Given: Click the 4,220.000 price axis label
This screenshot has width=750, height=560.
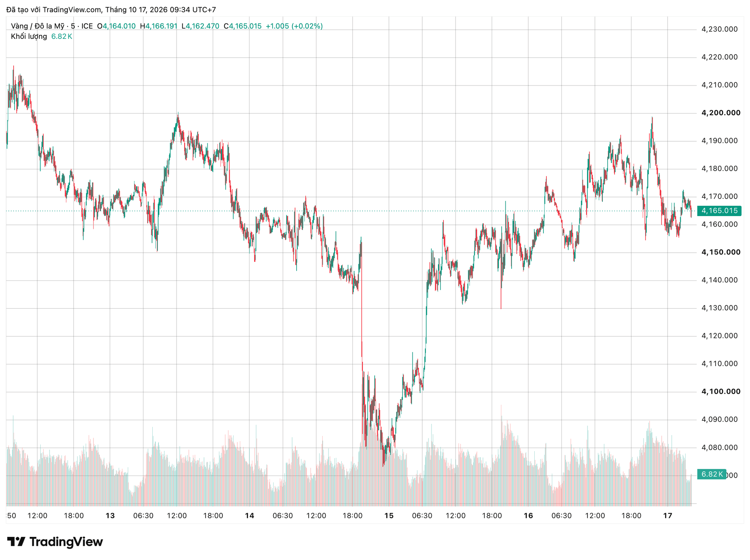Looking at the screenshot, I should tap(719, 57).
